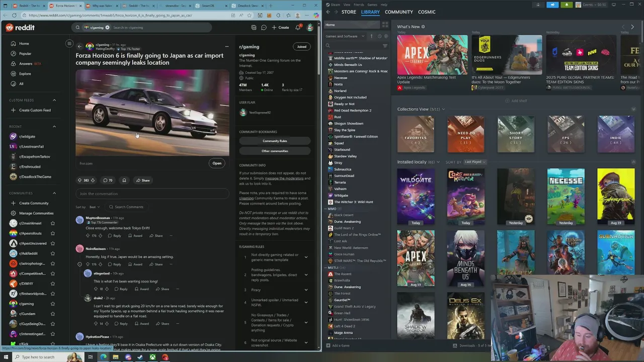The height and width of the screenshot is (362, 644).
Task: Open Steam Big Picture mode icon
Action: coord(613,5)
